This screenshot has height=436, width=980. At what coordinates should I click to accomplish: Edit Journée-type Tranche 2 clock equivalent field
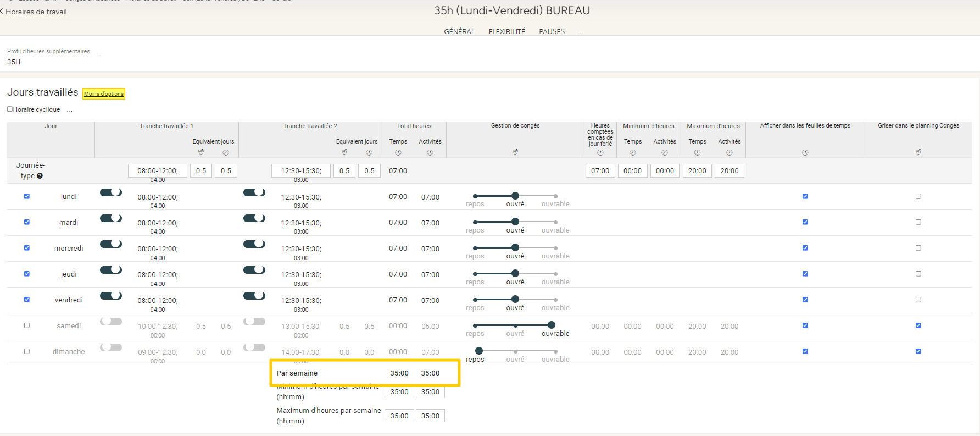pos(369,171)
